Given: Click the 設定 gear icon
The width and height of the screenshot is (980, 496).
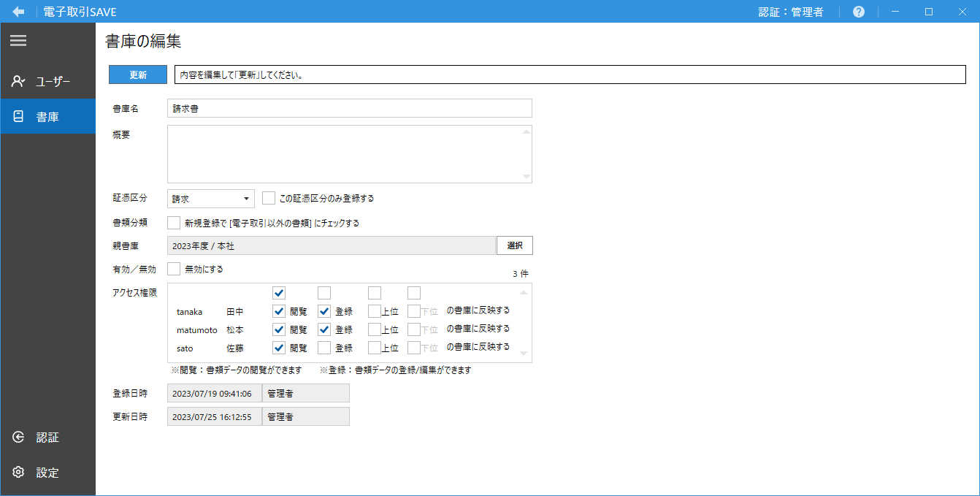Looking at the screenshot, I should tap(19, 473).
